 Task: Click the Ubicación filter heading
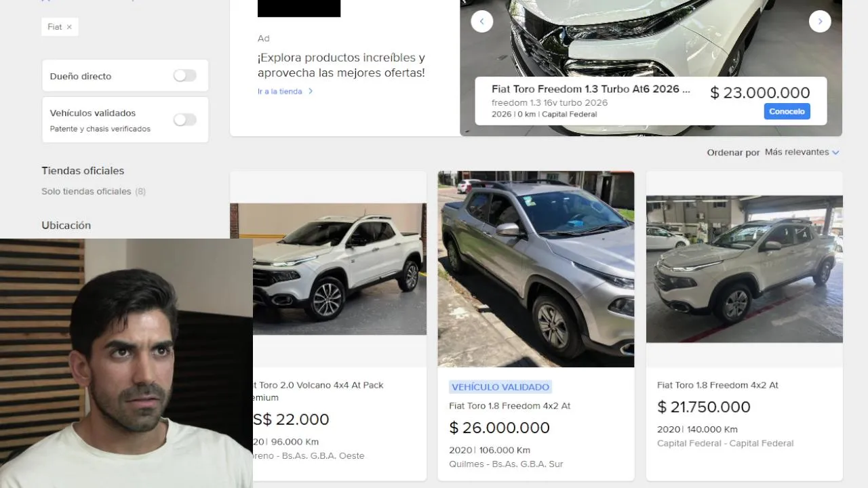click(x=66, y=225)
